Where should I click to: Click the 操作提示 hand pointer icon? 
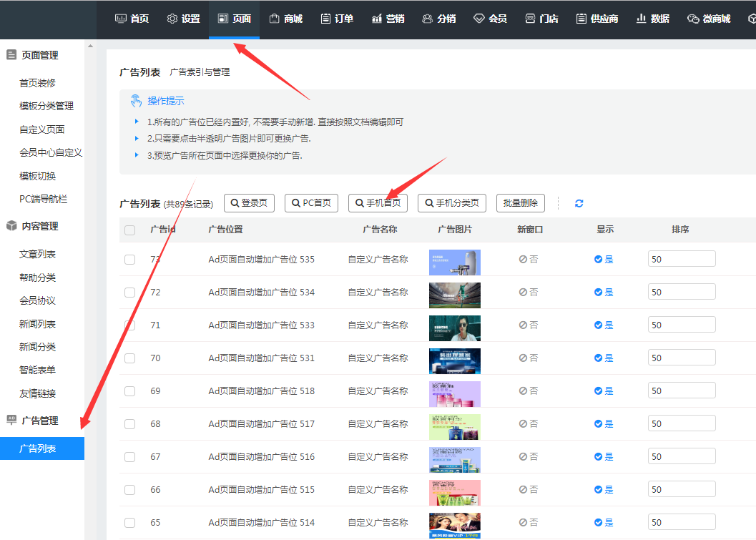click(136, 101)
